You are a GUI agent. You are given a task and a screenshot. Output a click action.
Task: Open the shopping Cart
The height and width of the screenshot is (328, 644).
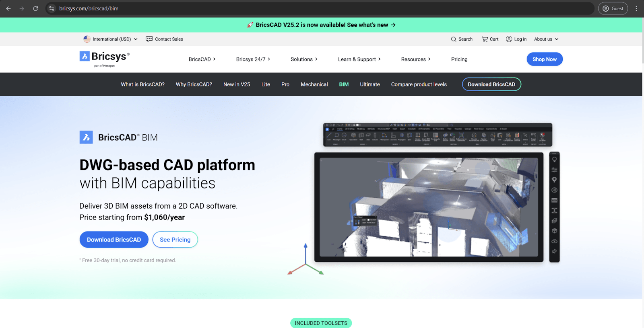tap(490, 39)
